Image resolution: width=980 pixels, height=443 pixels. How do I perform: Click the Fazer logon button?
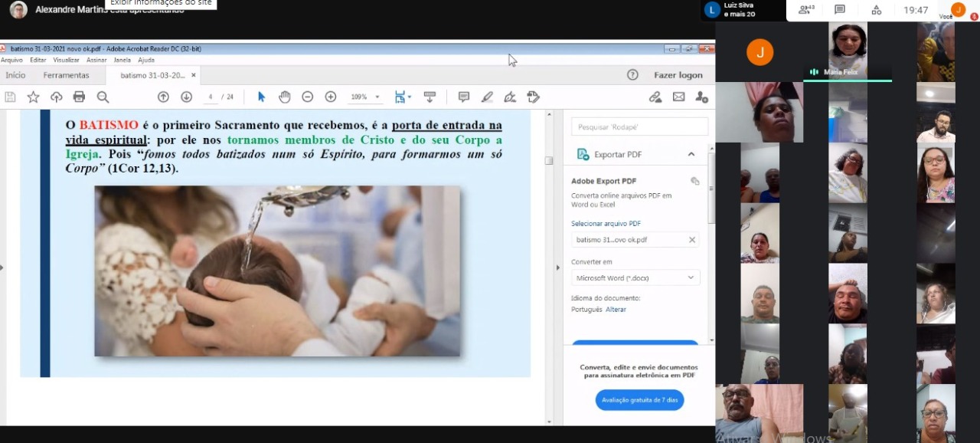point(678,75)
